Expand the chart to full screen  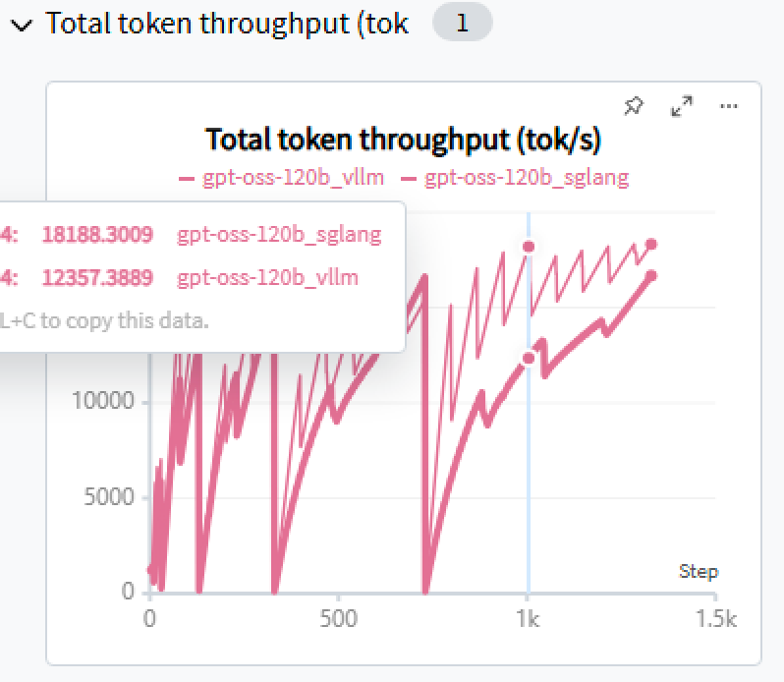[x=681, y=106]
